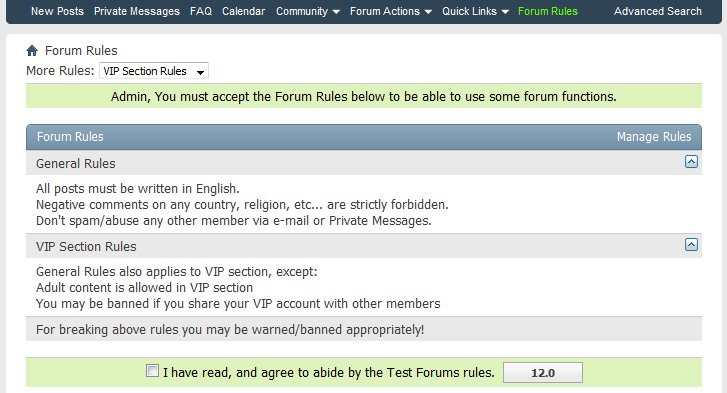
Task: Expand the Community menu
Action: coord(307,11)
